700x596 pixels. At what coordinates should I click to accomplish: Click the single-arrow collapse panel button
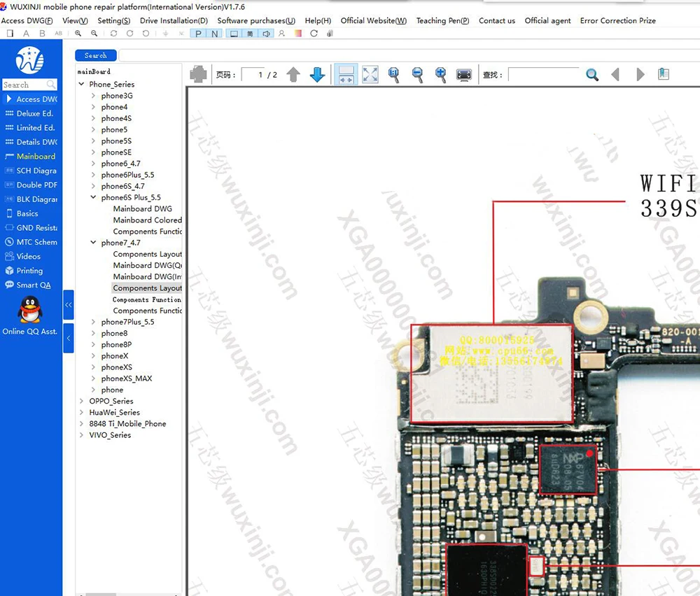pos(69,338)
